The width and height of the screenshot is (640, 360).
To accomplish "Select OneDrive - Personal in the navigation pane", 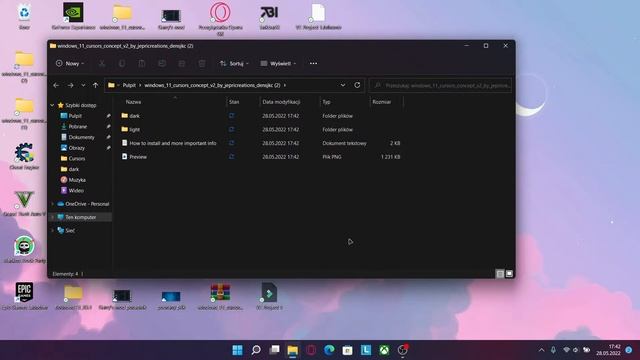I will coord(83,204).
